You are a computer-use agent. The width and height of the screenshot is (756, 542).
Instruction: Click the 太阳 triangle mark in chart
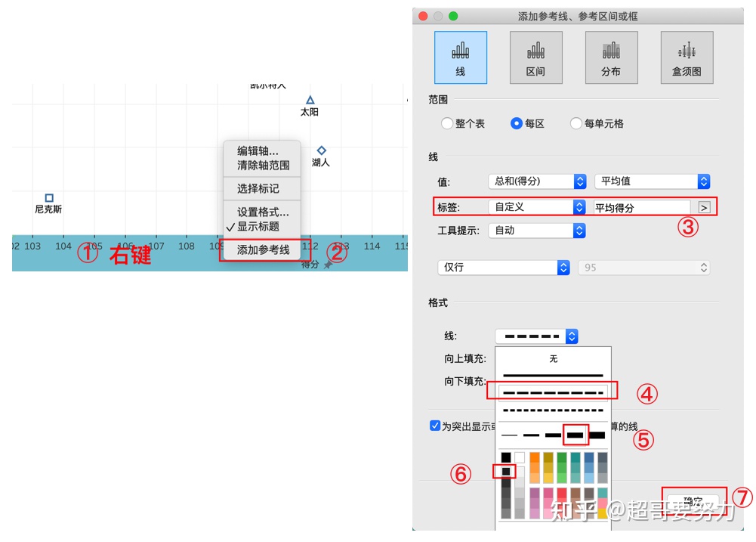[x=310, y=100]
